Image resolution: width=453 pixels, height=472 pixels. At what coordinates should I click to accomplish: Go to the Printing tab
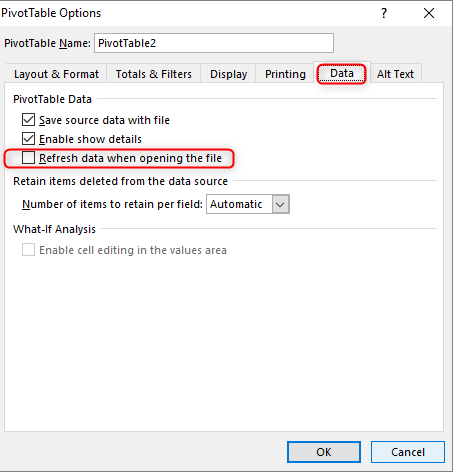pyautogui.click(x=285, y=74)
